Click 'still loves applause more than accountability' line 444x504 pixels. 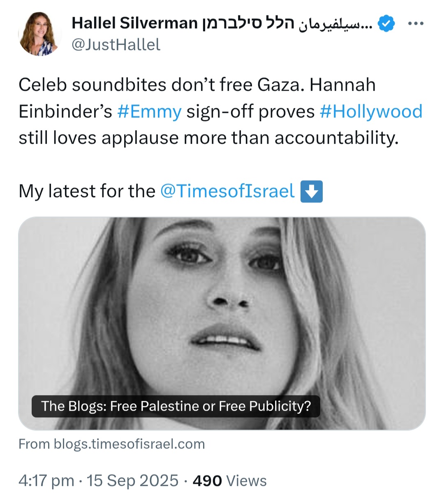[208, 138]
